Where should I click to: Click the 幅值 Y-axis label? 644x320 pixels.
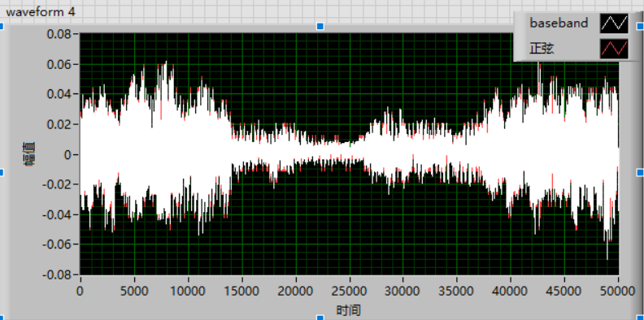click(29, 154)
